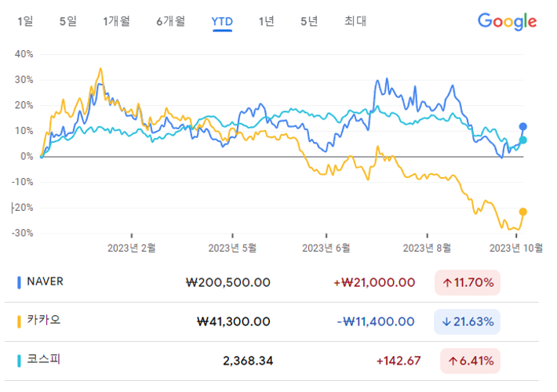Select the 1일 time range tab
This screenshot has height=392, width=557.
25,21
